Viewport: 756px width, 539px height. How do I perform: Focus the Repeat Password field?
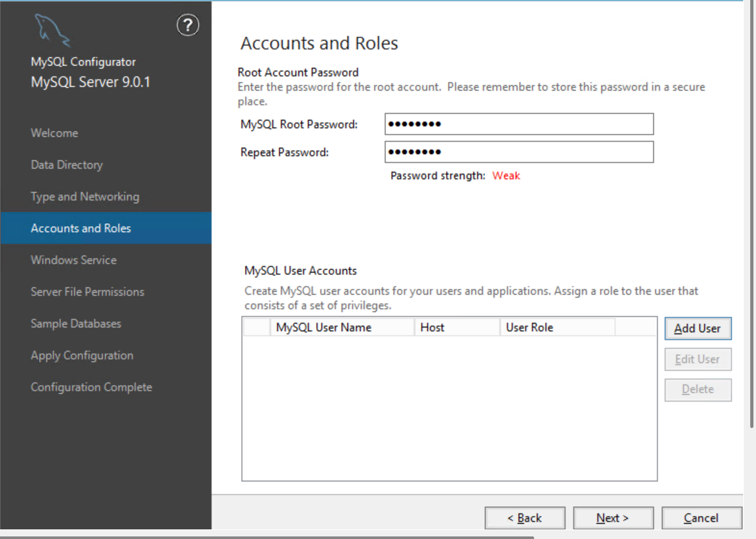click(x=519, y=152)
